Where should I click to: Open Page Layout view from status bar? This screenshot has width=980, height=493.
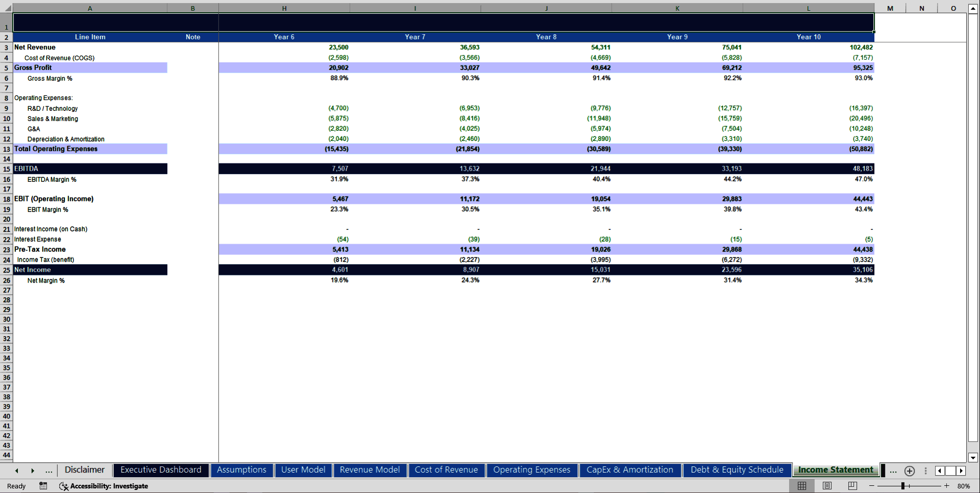(x=827, y=486)
